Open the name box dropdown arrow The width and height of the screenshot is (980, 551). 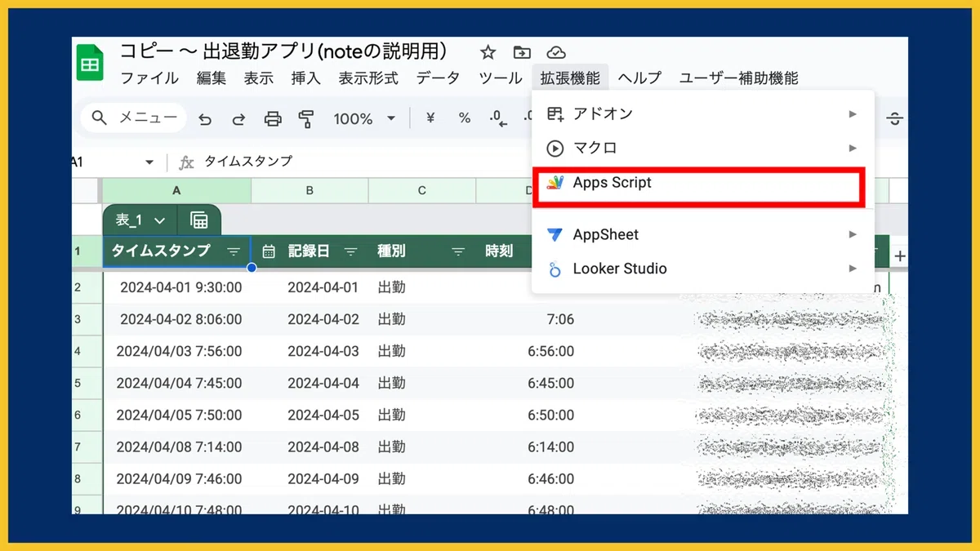149,162
